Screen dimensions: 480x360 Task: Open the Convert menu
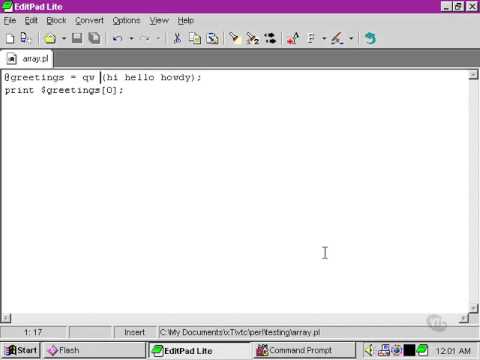[89, 21]
